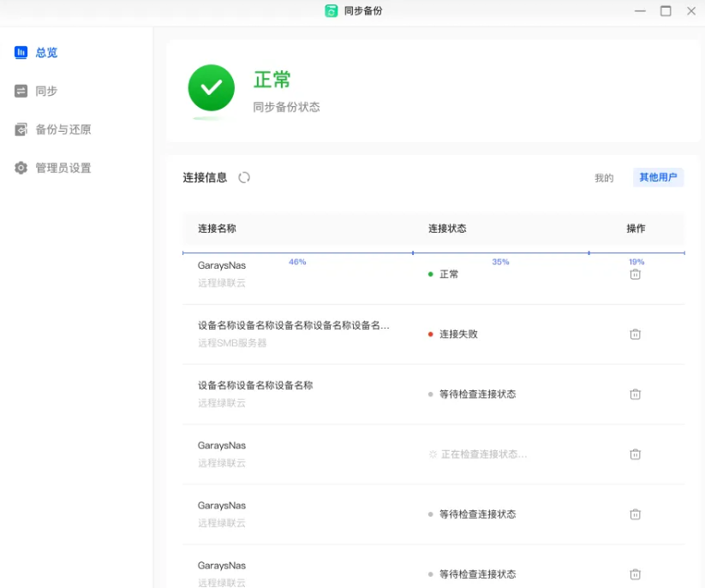Click the 同步 arrows icon in sidebar
This screenshot has width=705, height=588.
click(x=21, y=92)
